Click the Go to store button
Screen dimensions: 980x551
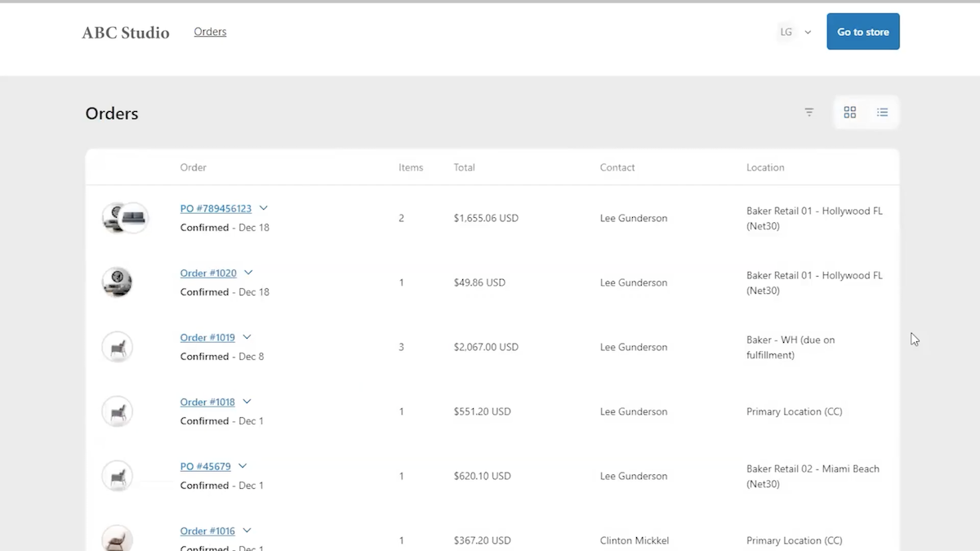pos(862,32)
